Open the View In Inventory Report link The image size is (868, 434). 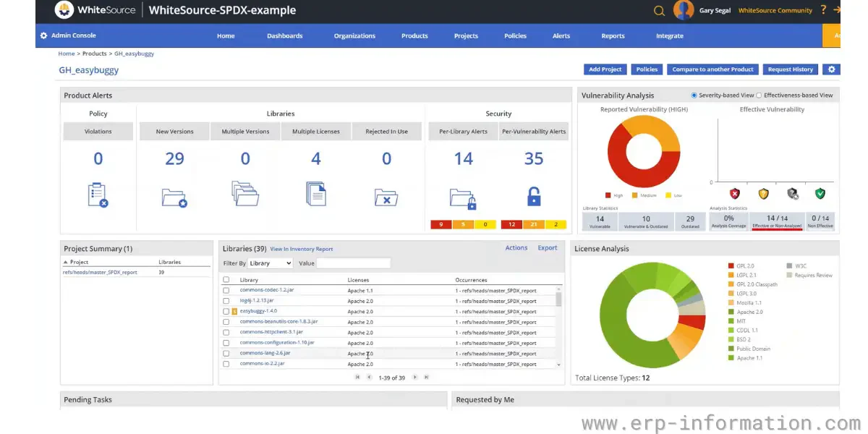point(302,249)
